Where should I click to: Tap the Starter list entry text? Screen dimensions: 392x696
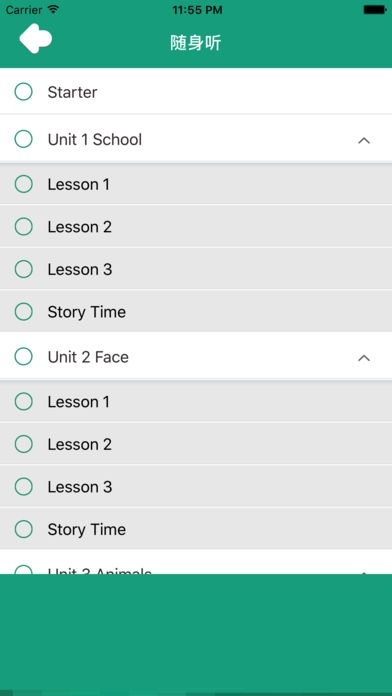click(x=72, y=92)
